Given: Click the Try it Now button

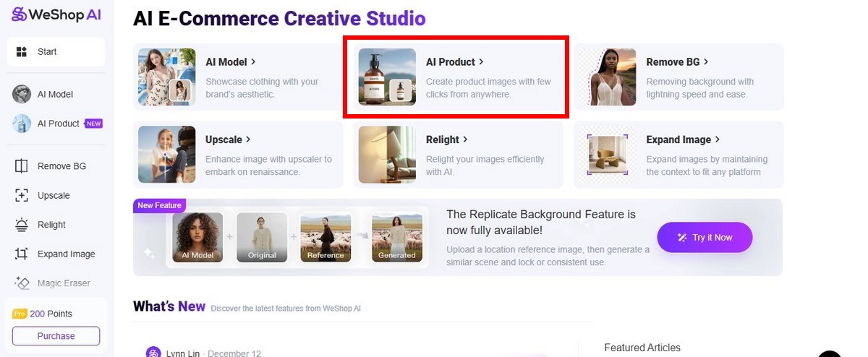Looking at the screenshot, I should coord(705,237).
